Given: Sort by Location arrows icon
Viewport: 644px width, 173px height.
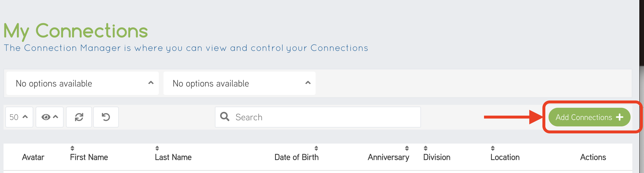Looking at the screenshot, I should click(x=493, y=148).
